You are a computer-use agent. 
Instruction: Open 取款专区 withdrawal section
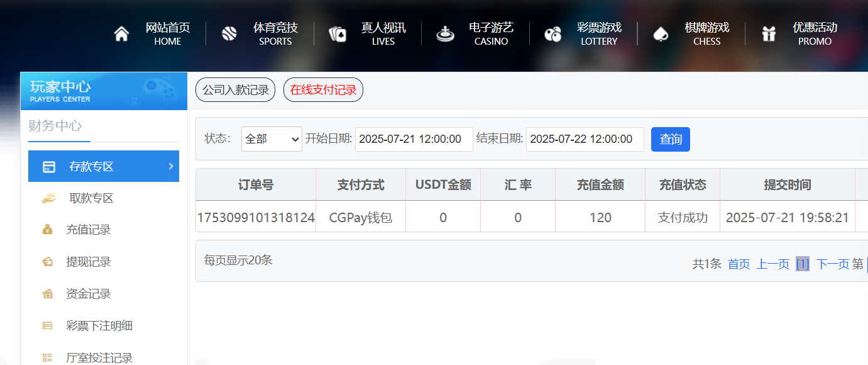click(x=91, y=198)
